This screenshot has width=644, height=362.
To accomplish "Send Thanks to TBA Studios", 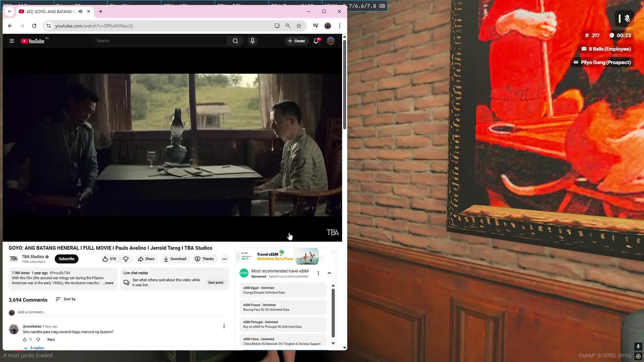I will tap(204, 259).
